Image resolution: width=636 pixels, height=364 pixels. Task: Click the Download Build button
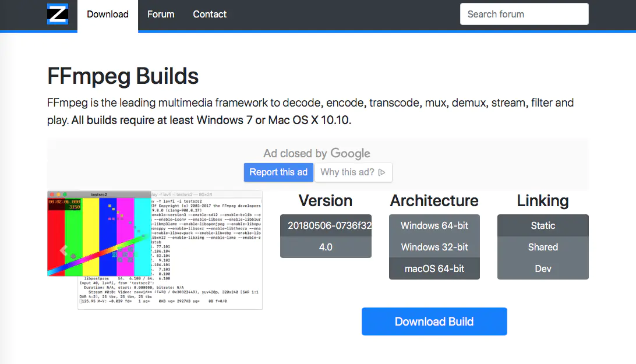434,321
